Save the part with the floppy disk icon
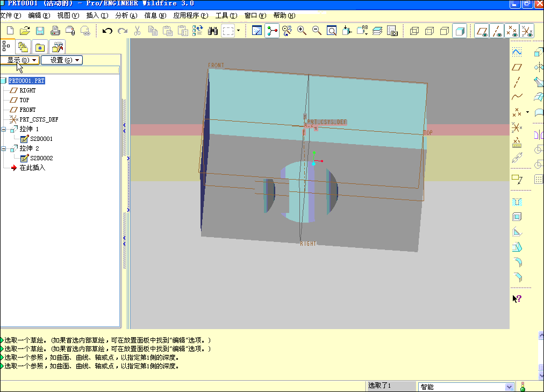544x392 pixels. (x=40, y=31)
